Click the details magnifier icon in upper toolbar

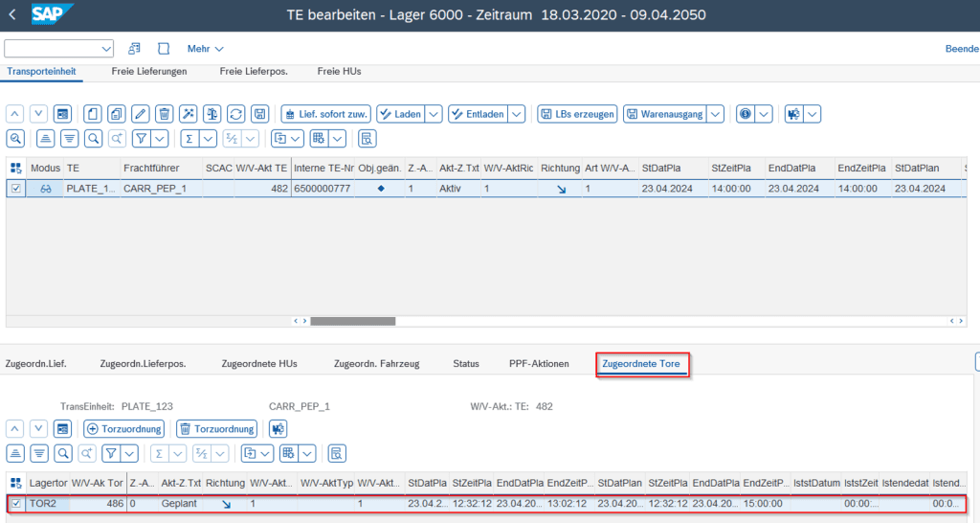coord(15,139)
